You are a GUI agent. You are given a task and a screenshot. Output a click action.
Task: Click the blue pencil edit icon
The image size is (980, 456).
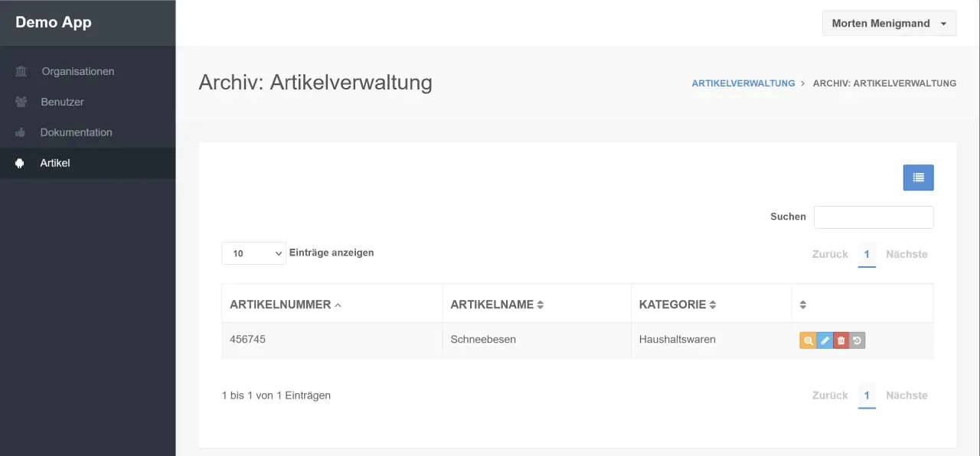[x=825, y=340]
